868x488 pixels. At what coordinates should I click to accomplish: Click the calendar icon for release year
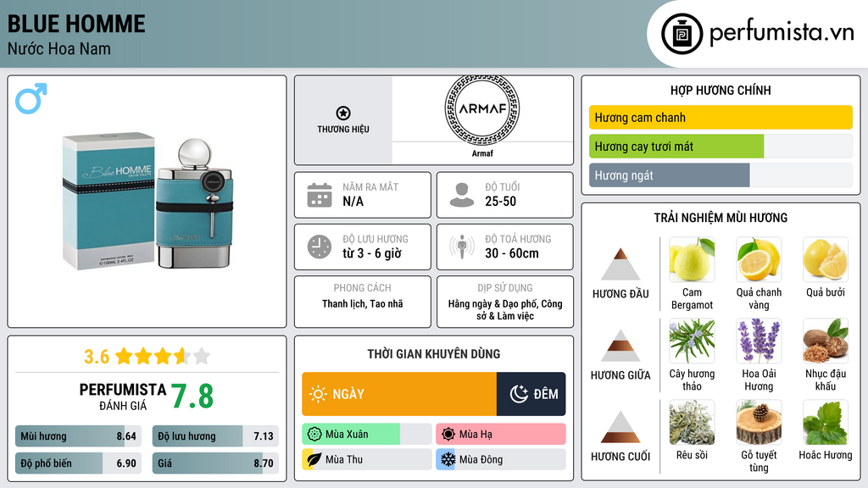pyautogui.click(x=319, y=195)
